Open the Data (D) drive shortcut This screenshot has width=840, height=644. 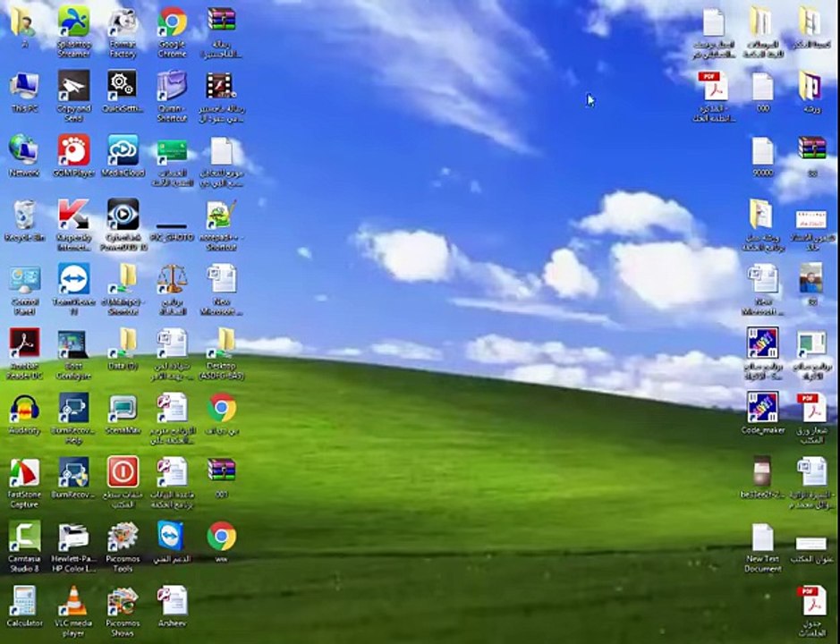pos(123,348)
